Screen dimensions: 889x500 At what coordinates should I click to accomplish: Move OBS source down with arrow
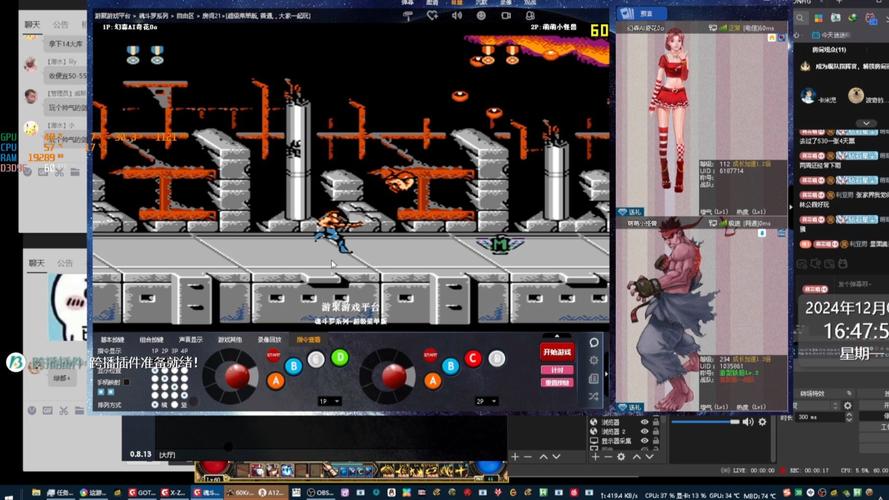tap(650, 456)
